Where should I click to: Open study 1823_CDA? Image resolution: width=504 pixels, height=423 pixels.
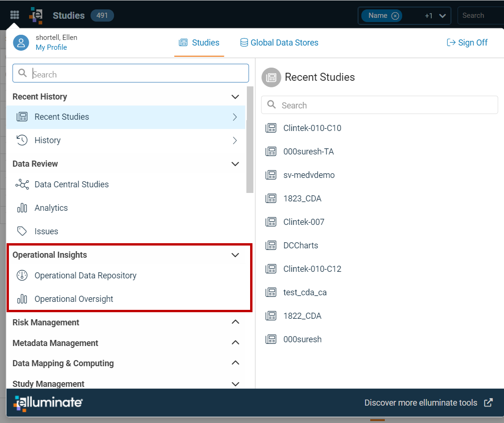302,199
